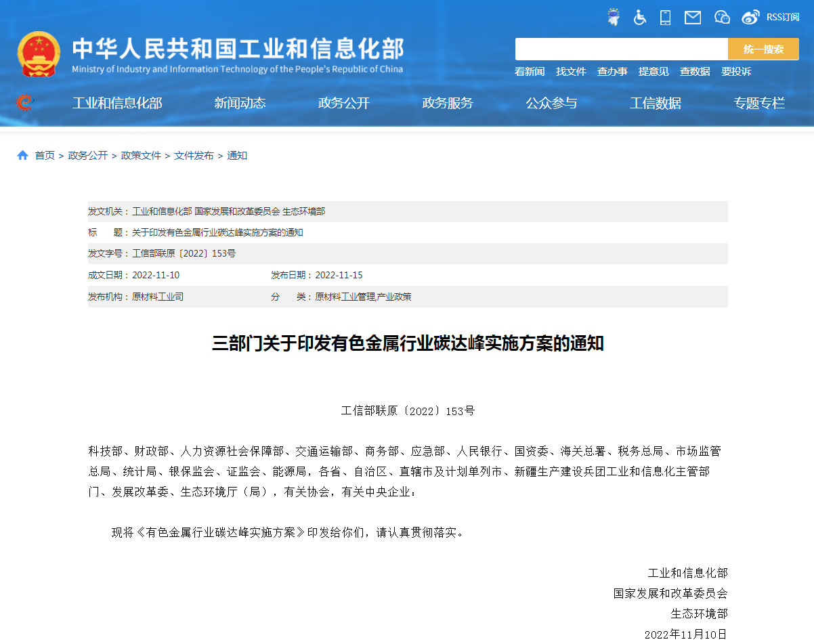Open the RSS订阅 link

point(783,17)
